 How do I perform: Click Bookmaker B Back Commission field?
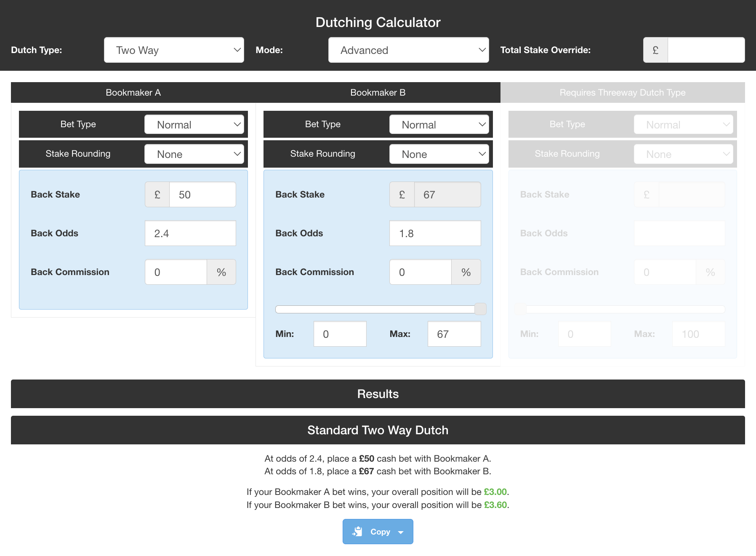(x=421, y=272)
